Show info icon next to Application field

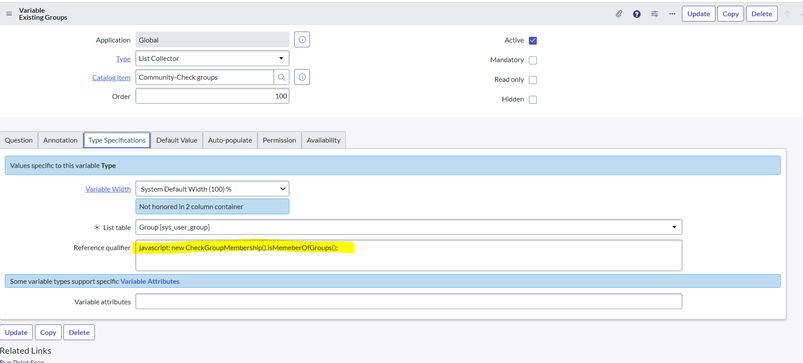pos(302,39)
